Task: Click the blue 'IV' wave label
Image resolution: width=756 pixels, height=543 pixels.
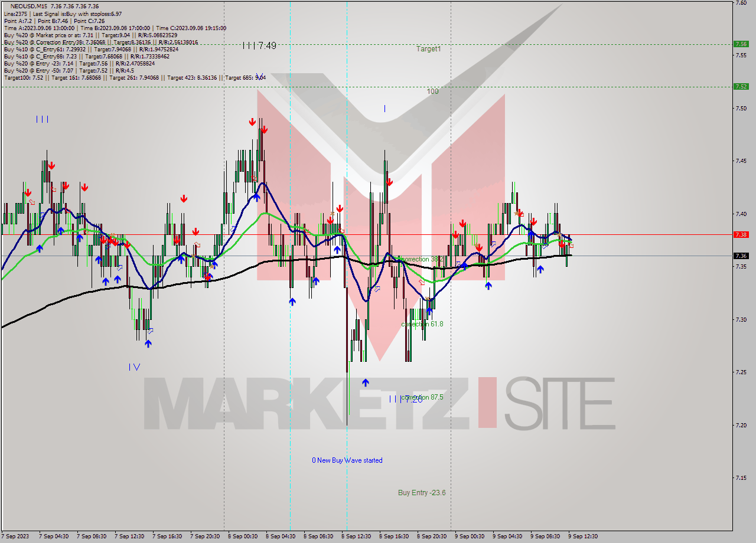Action: tap(135, 367)
